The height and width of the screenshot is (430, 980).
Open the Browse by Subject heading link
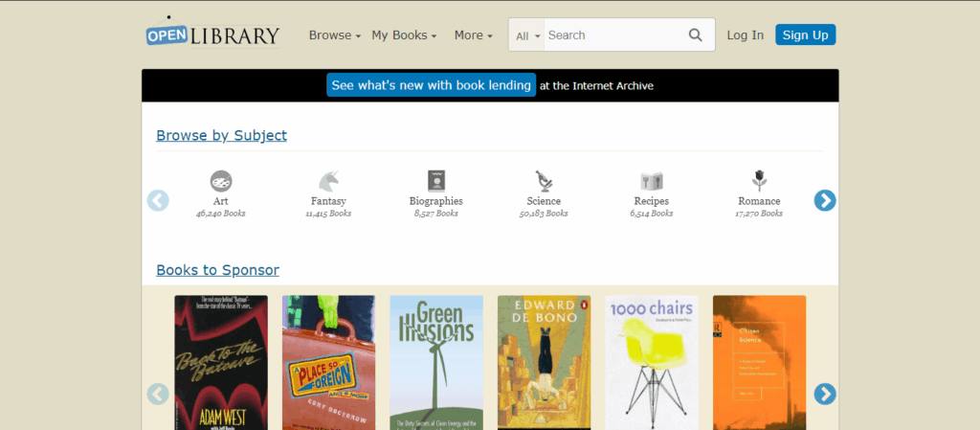221,135
